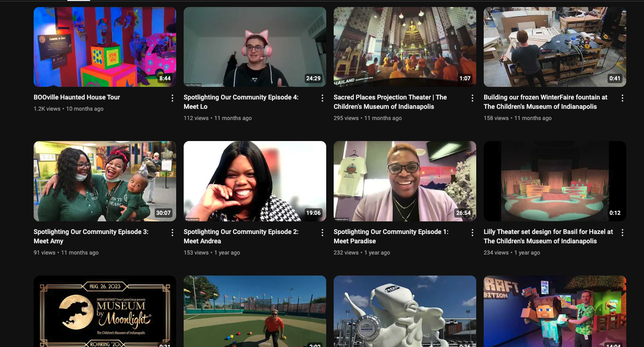
Task: Open three-dot menu for Episode 3: Meet Amy
Action: click(x=172, y=233)
